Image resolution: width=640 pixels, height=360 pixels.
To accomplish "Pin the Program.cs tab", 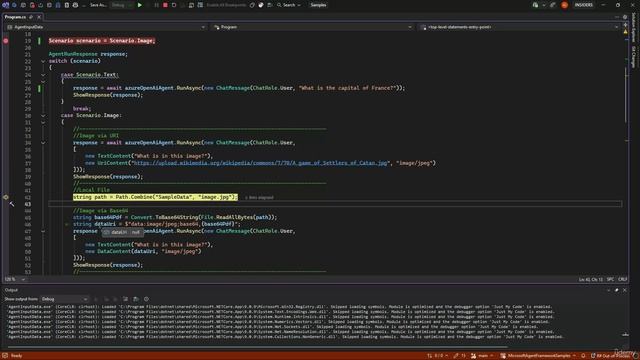I will click(31, 17).
